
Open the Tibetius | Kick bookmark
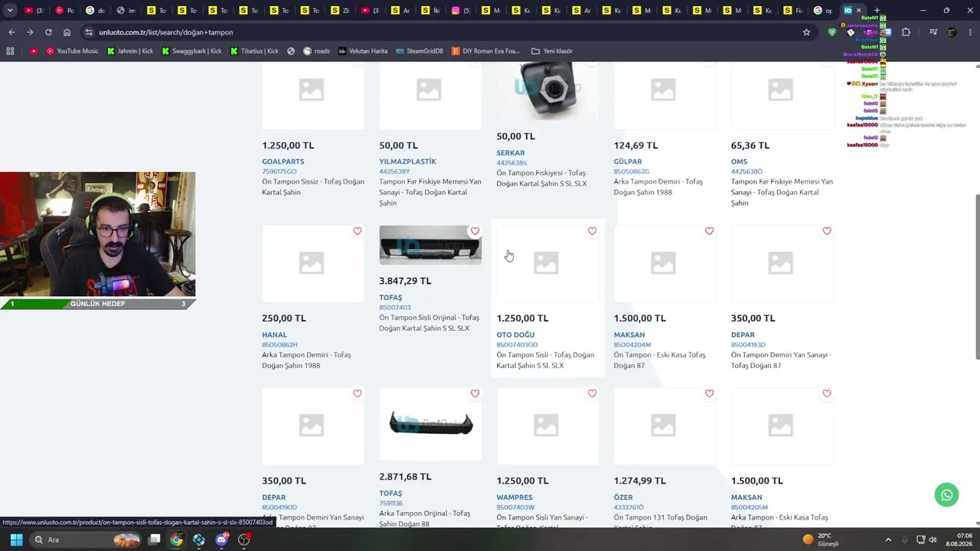point(255,51)
